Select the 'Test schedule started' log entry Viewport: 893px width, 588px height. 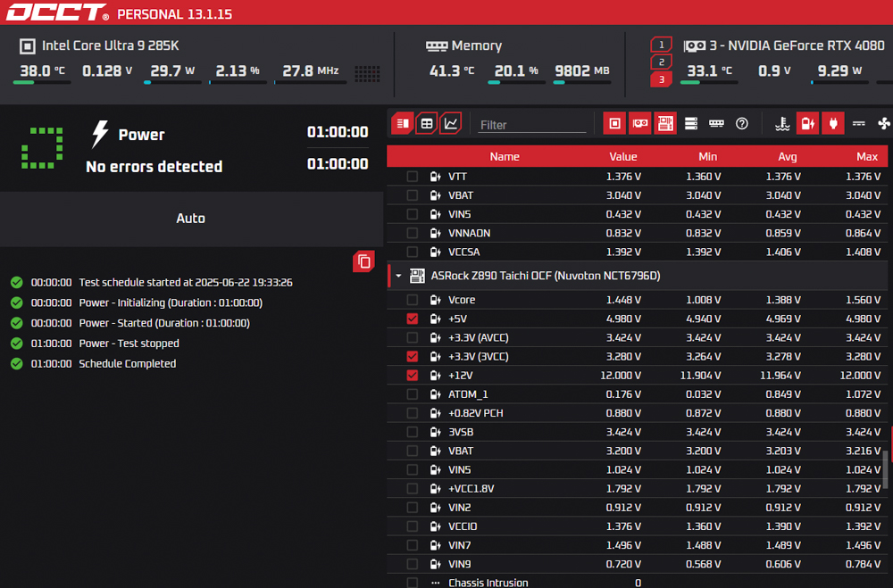point(186,282)
